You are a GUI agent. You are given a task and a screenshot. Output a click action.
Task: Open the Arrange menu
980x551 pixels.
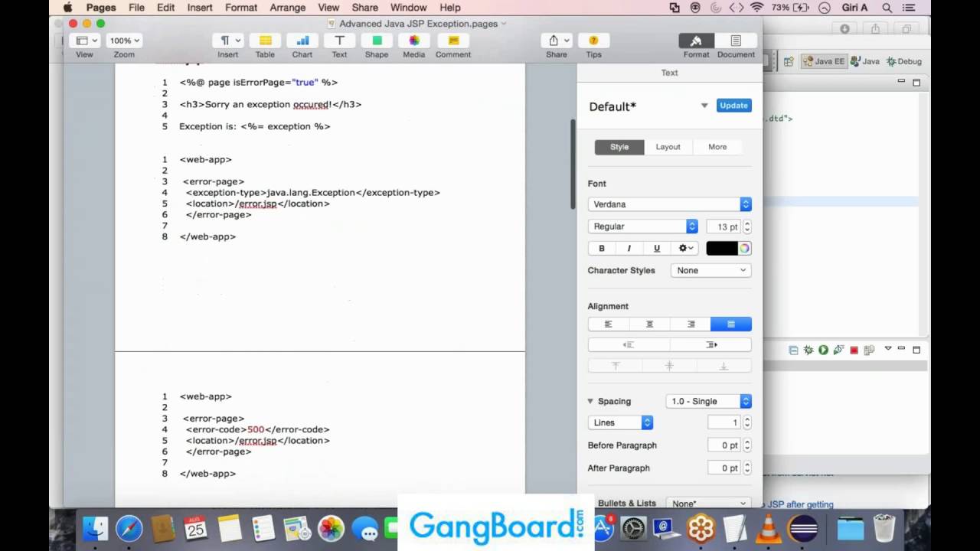click(x=286, y=8)
